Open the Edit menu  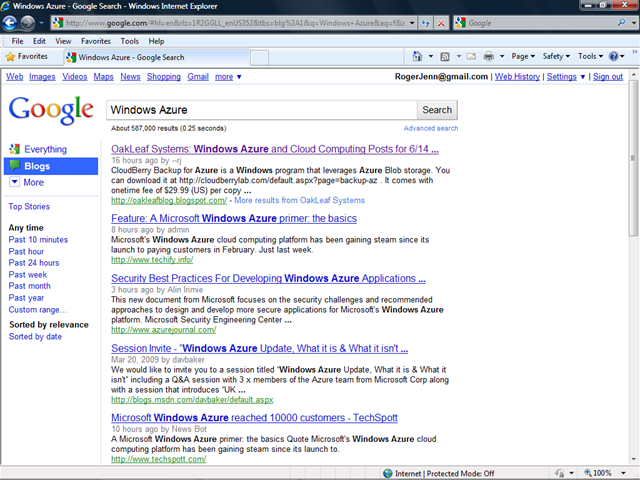pos(39,41)
